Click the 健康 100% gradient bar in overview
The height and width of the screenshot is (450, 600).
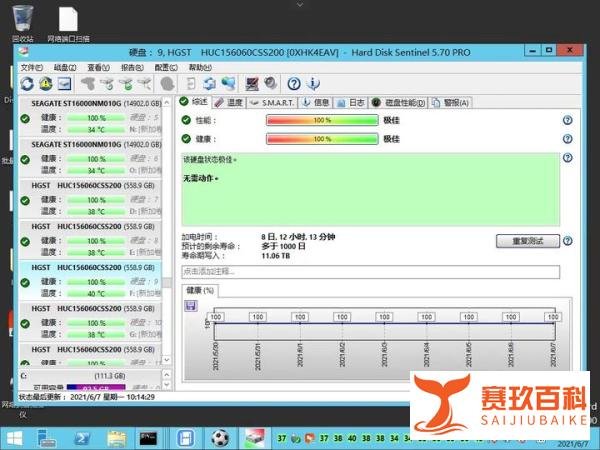[x=322, y=139]
